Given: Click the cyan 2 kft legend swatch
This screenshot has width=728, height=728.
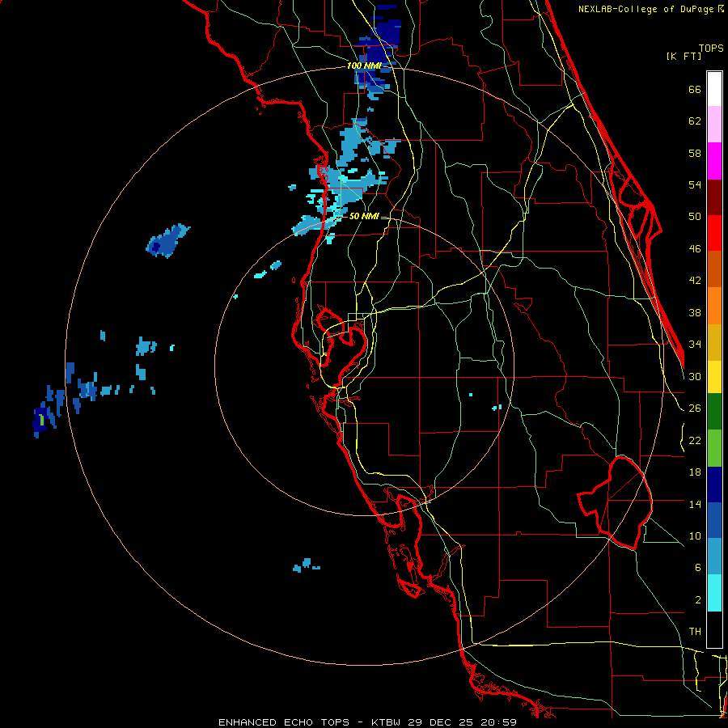Looking at the screenshot, I should (x=714, y=594).
